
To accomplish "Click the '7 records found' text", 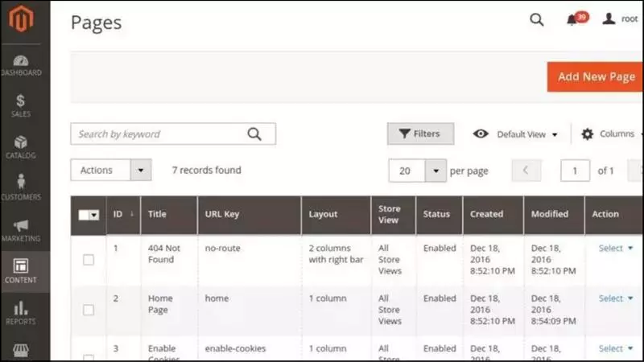I will point(207,170).
